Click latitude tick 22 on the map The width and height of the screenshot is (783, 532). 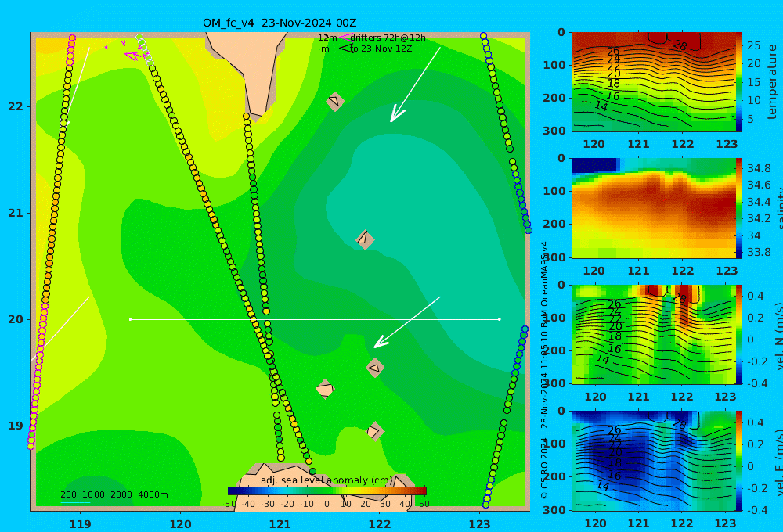click(x=16, y=106)
